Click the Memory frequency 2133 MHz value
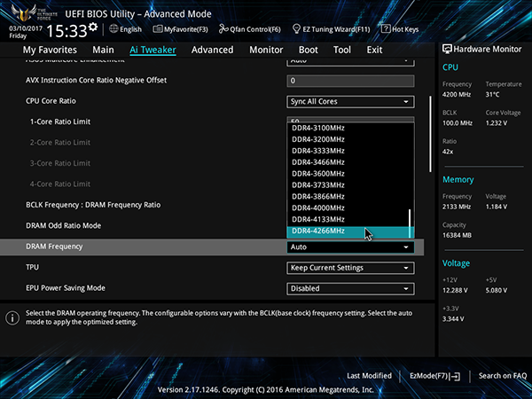532x399 pixels. point(457,207)
